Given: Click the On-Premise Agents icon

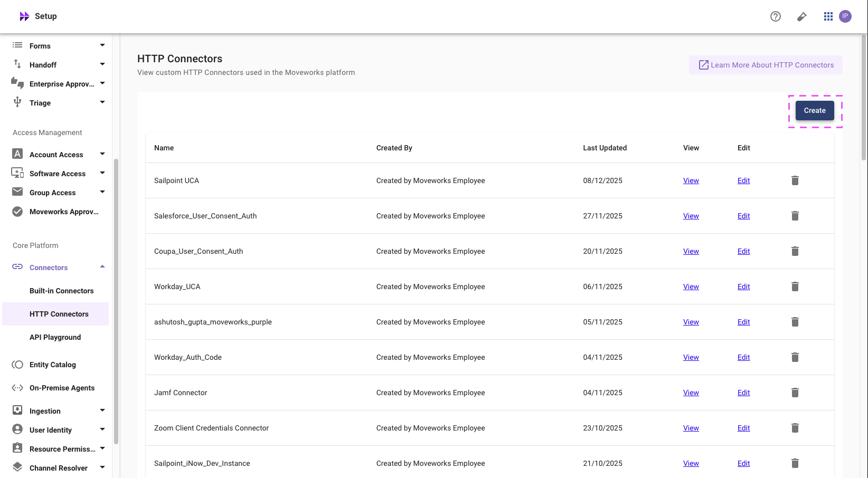Looking at the screenshot, I should (17, 388).
